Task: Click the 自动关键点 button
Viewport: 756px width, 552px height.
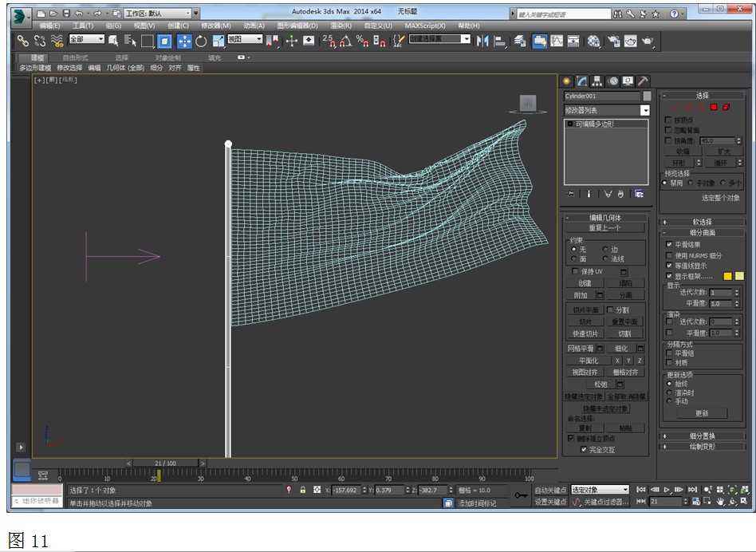Action: 550,491
